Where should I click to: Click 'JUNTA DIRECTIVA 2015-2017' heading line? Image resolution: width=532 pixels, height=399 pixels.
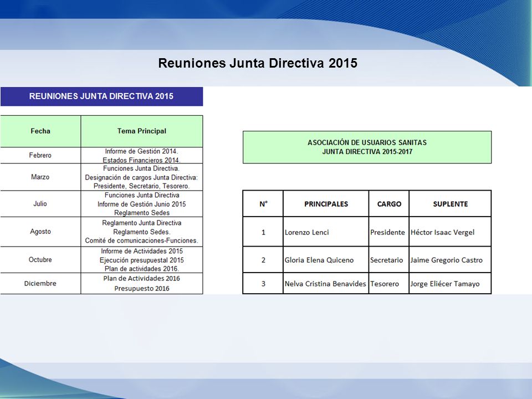[367, 152]
